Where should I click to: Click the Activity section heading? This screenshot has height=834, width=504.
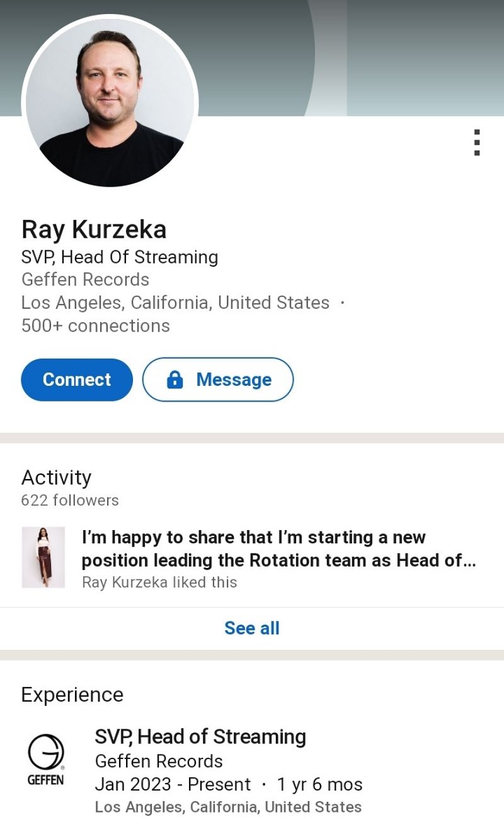point(56,477)
